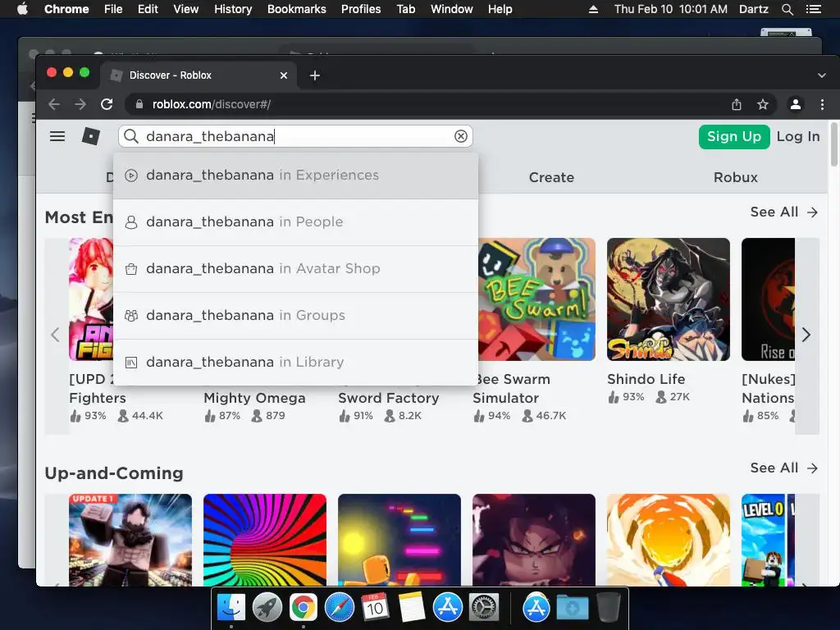Open the Shindo Life title link
840x630 pixels.
[646, 379]
